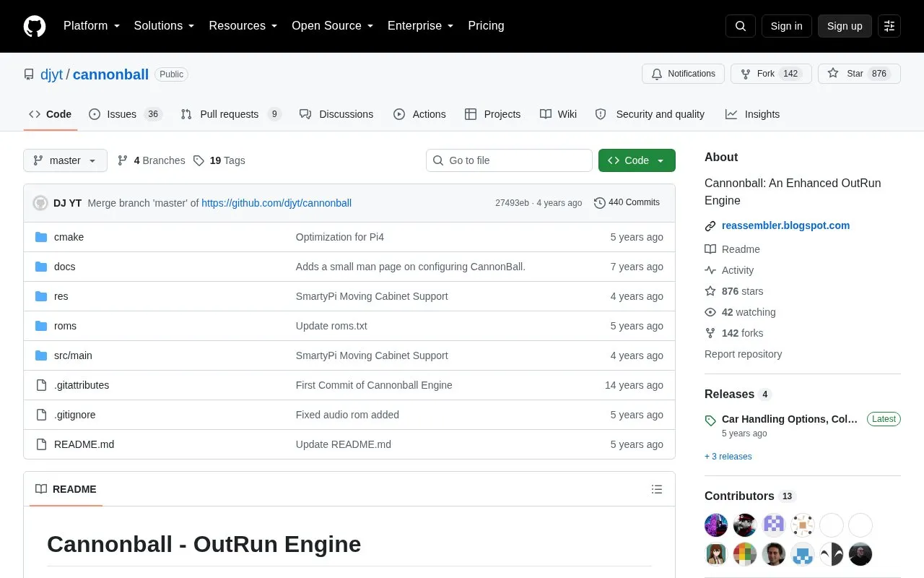Expand the Enterprise menu
Viewport: 924px width, 578px height.
tap(420, 26)
